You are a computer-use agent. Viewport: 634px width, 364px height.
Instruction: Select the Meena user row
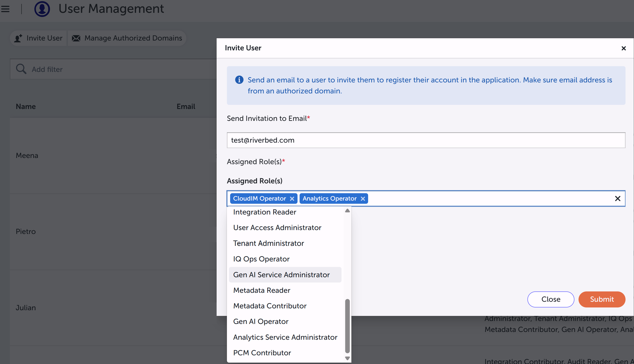point(113,155)
